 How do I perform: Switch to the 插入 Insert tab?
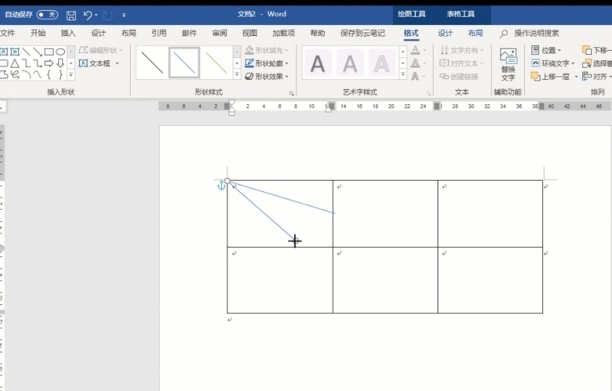click(68, 33)
